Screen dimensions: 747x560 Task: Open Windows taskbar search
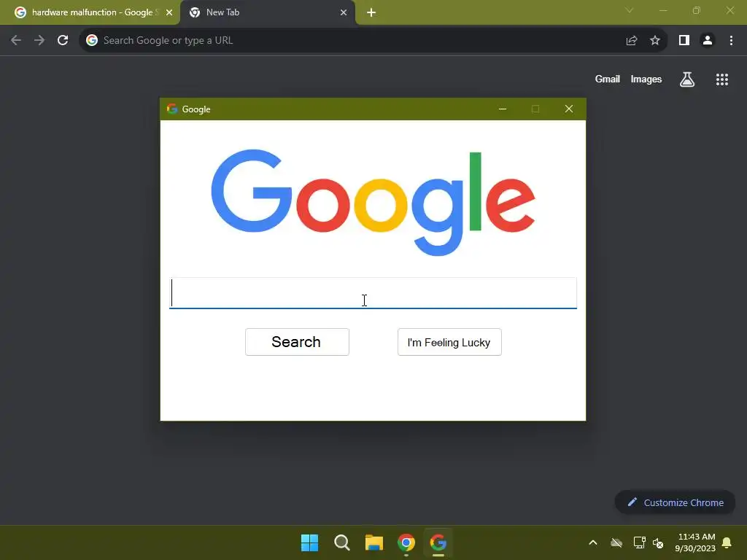pyautogui.click(x=342, y=542)
